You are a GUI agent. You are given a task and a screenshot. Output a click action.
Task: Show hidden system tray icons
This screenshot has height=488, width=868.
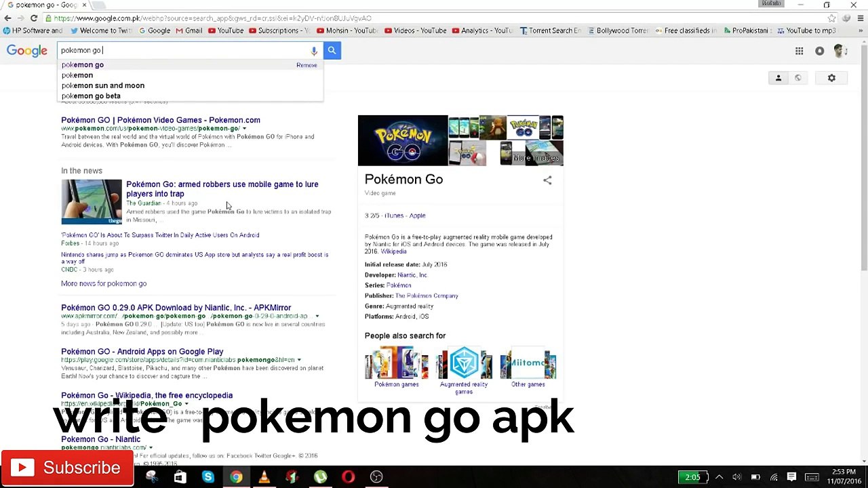coord(719,477)
